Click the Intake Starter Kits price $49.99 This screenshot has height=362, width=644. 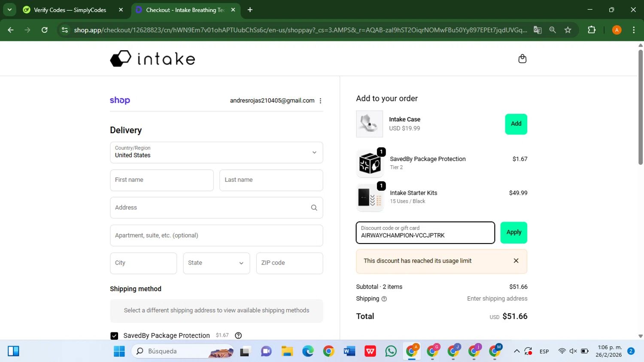[x=518, y=193]
